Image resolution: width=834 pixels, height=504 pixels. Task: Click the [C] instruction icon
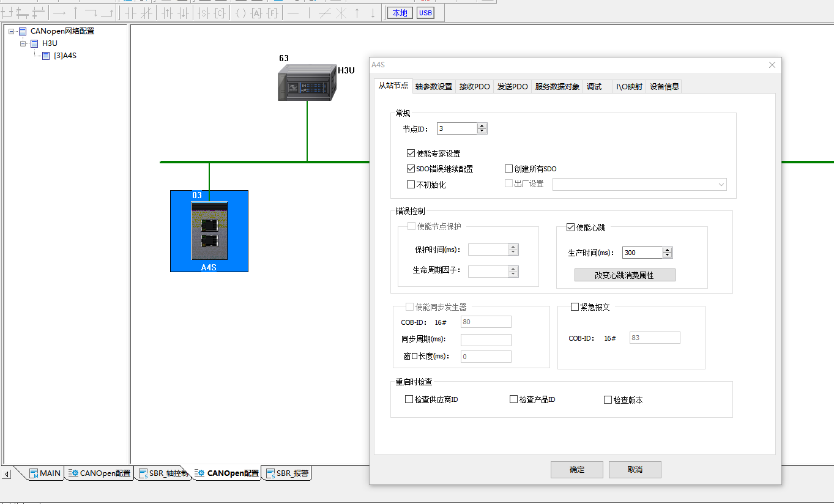(x=220, y=13)
